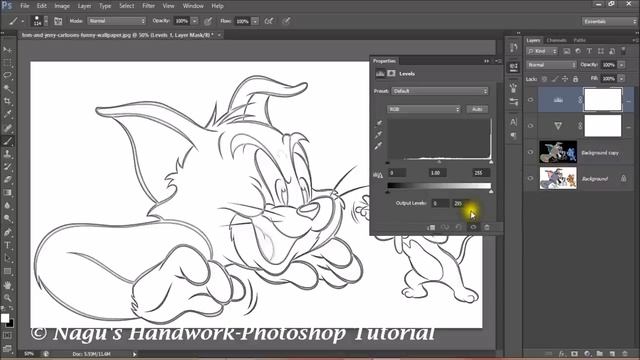Select the Move tool
The image size is (640, 360).
[x=7, y=50]
